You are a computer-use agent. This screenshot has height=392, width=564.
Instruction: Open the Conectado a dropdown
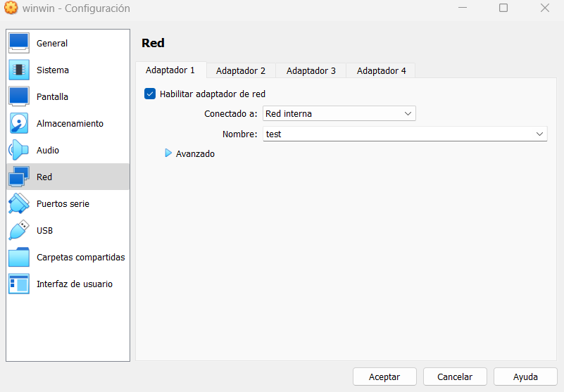click(x=339, y=113)
